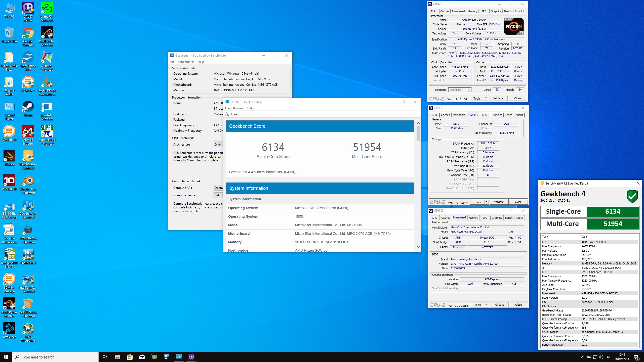This screenshot has height=362, width=644.
Task: Open File menu in Untitled Geekbench window
Action: tap(227, 108)
